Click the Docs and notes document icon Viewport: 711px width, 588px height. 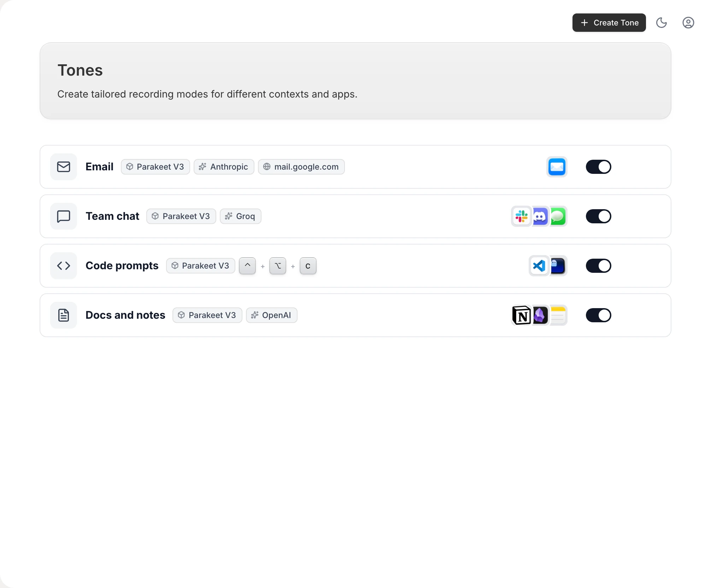click(64, 315)
